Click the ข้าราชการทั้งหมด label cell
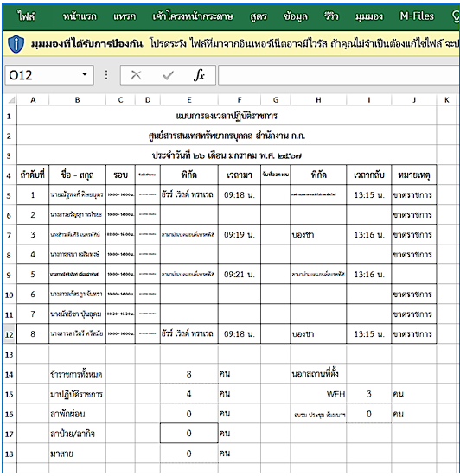460x476 pixels. (78, 374)
